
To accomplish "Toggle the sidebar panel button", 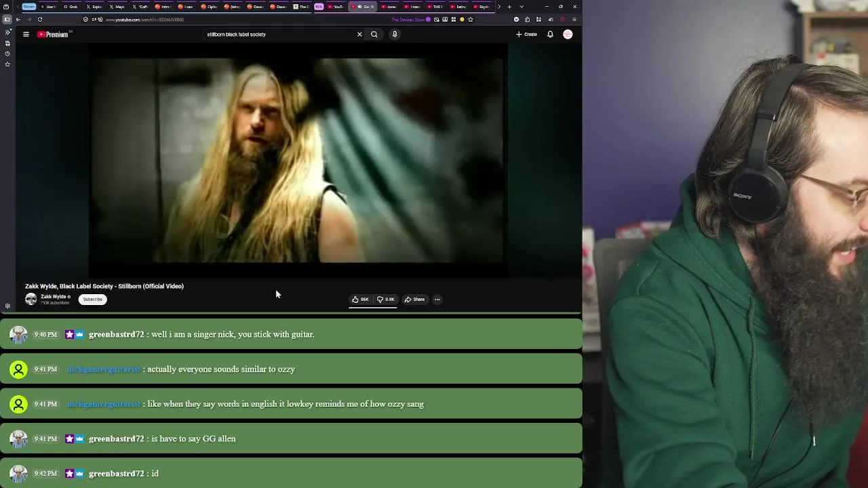I will [7, 20].
